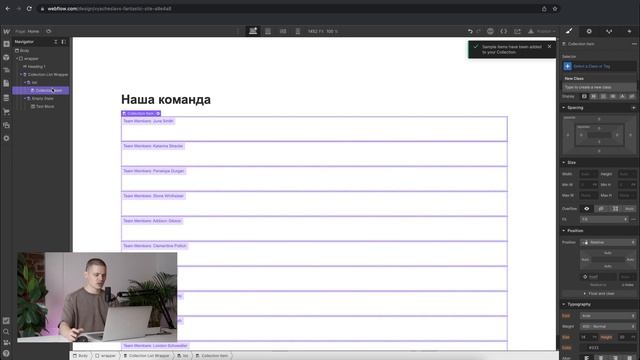This screenshot has height=360, width=640.
Task: Set overflow to Auto
Action: (x=629, y=209)
